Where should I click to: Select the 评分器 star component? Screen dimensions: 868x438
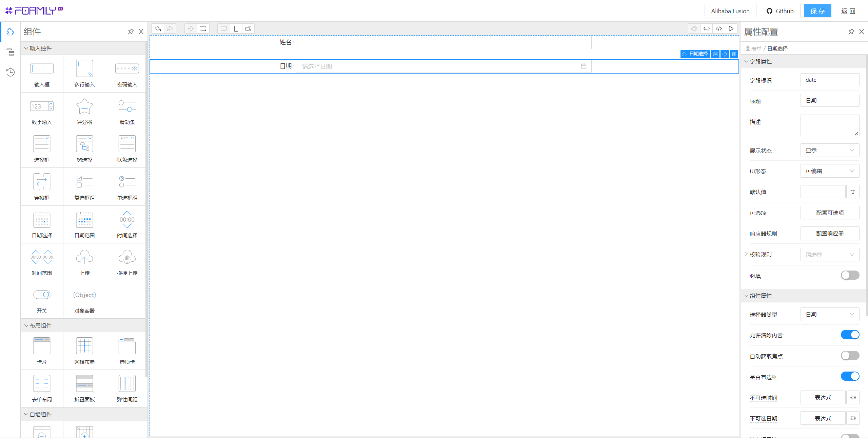(84, 111)
